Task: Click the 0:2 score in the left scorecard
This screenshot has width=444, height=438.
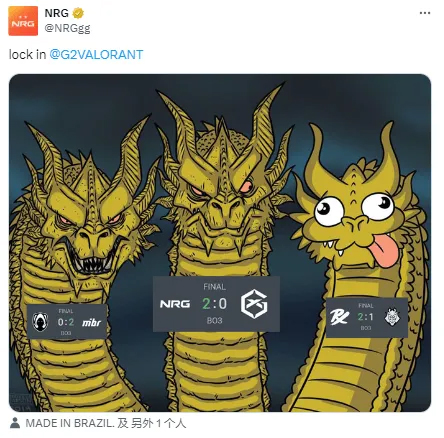Action: pyautogui.click(x=66, y=322)
